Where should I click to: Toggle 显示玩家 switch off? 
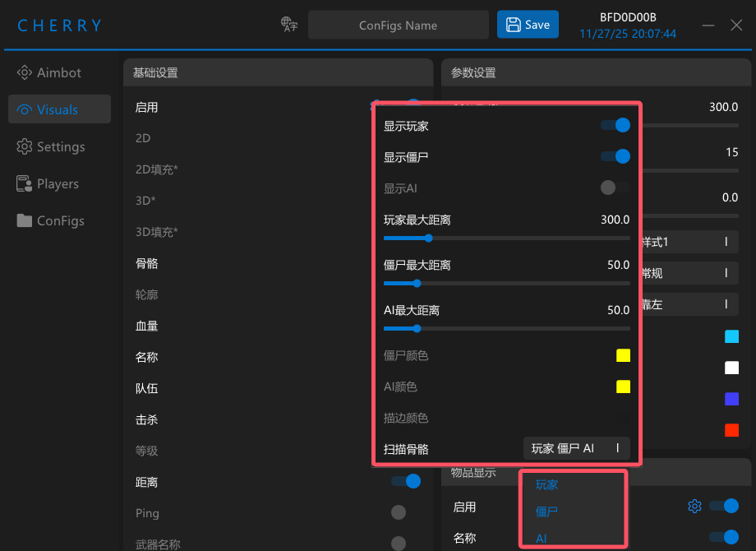pos(615,126)
